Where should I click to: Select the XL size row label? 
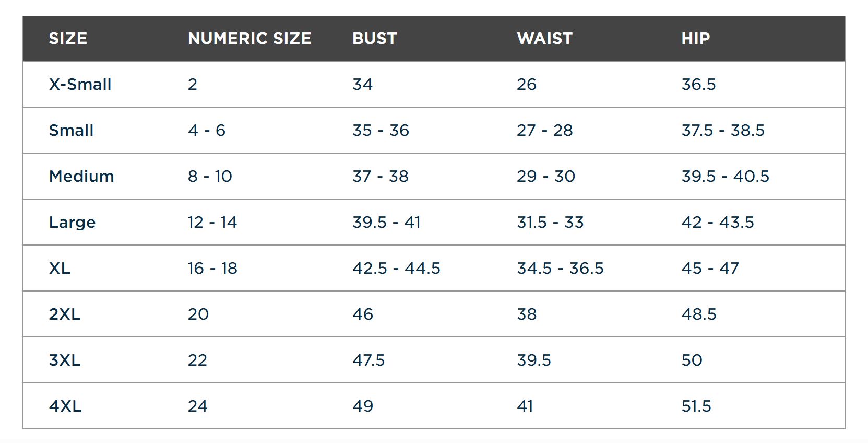click(x=60, y=269)
